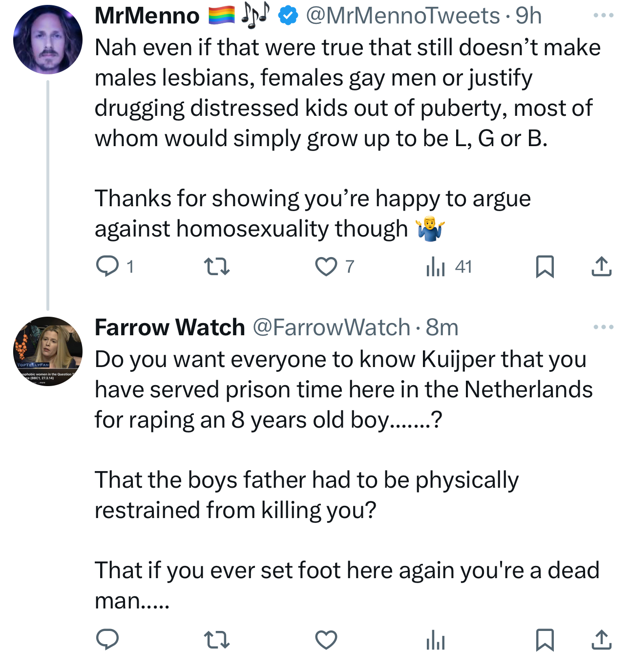View analytics on MrMenno's tweet
The image size is (630, 672).
coord(435,267)
